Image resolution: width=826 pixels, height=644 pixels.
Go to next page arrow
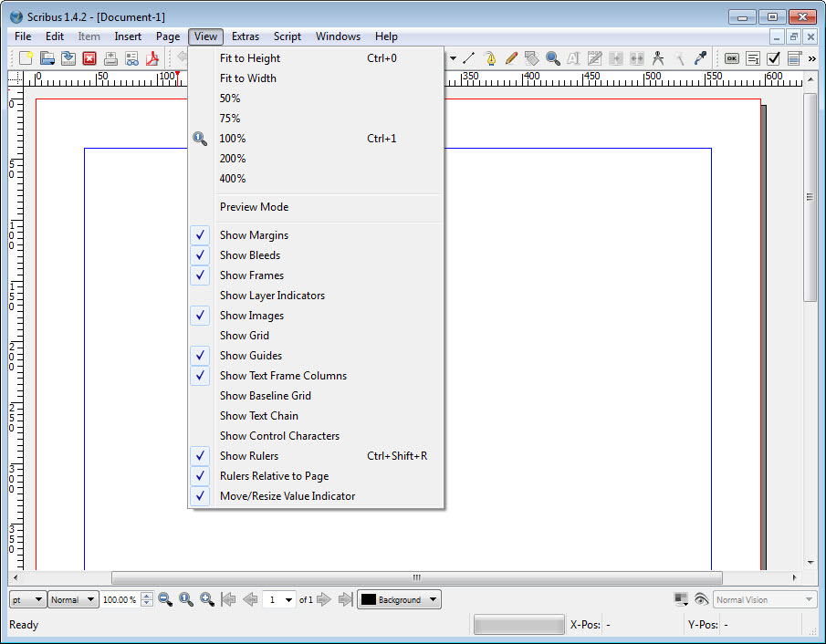pos(324,599)
